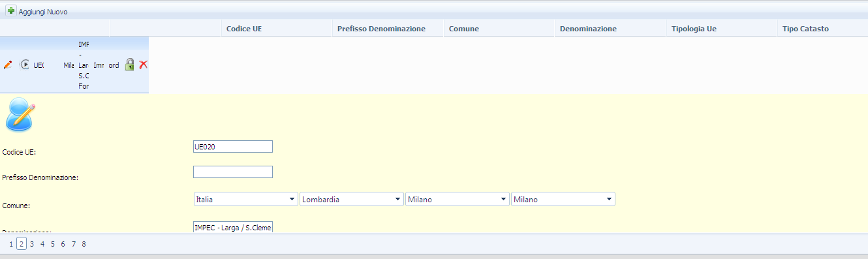This screenshot has height=259, width=868.
Task: Open the last Milano comune dropdown
Action: point(563,199)
